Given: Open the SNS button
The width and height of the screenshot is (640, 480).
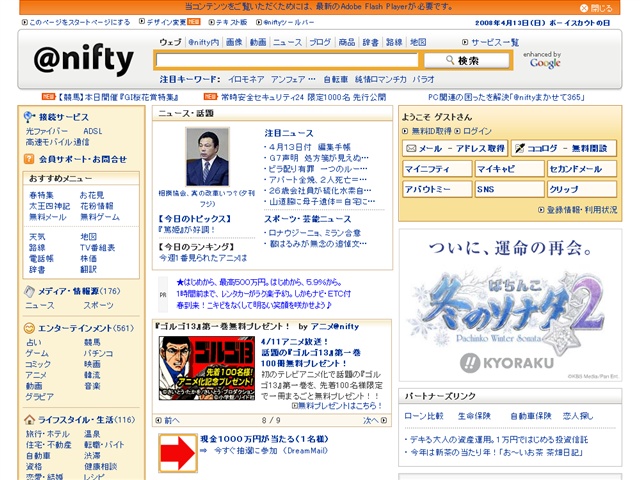Looking at the screenshot, I should [x=509, y=189].
